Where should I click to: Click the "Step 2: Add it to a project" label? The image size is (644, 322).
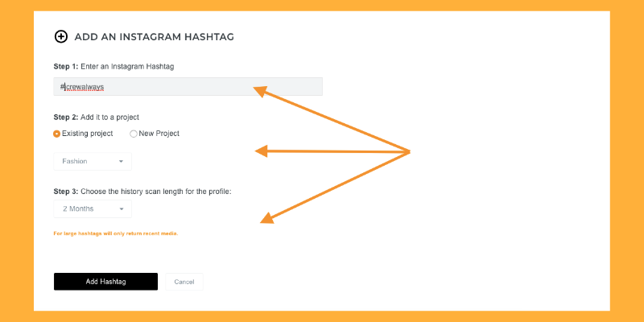(96, 118)
